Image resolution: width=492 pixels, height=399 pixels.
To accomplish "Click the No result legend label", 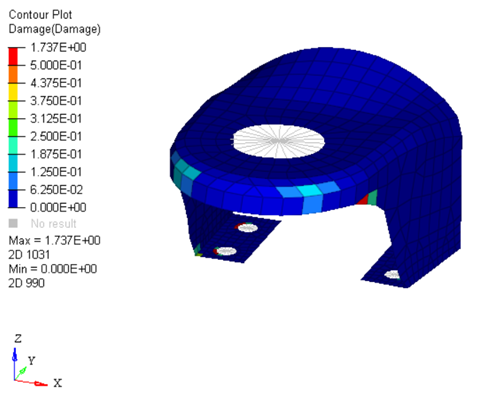I will (x=54, y=223).
